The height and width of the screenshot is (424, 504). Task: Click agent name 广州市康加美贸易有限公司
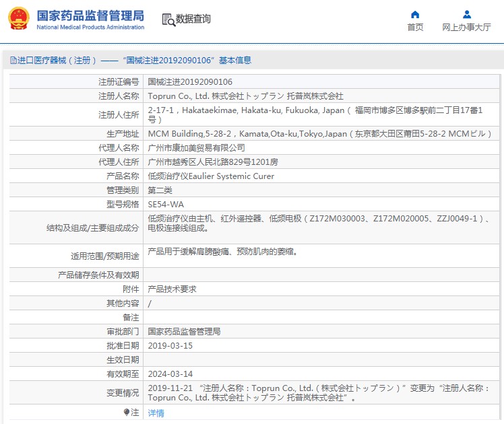click(x=196, y=148)
